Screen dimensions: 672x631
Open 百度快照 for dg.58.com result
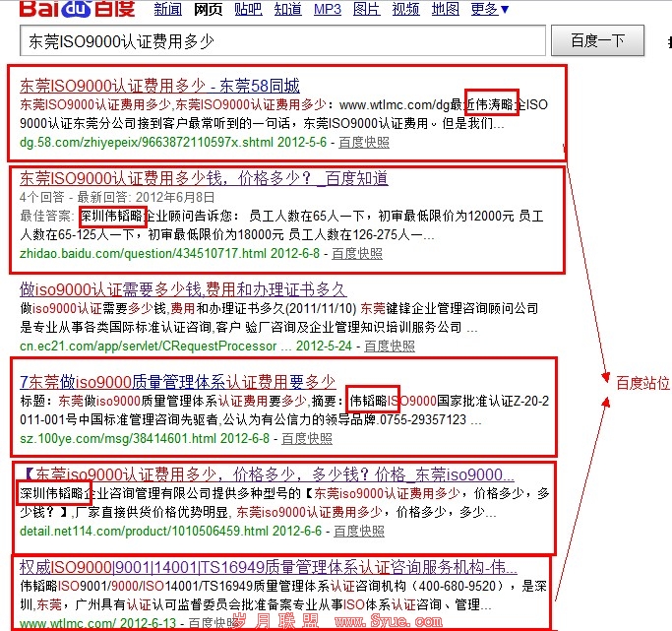click(364, 142)
